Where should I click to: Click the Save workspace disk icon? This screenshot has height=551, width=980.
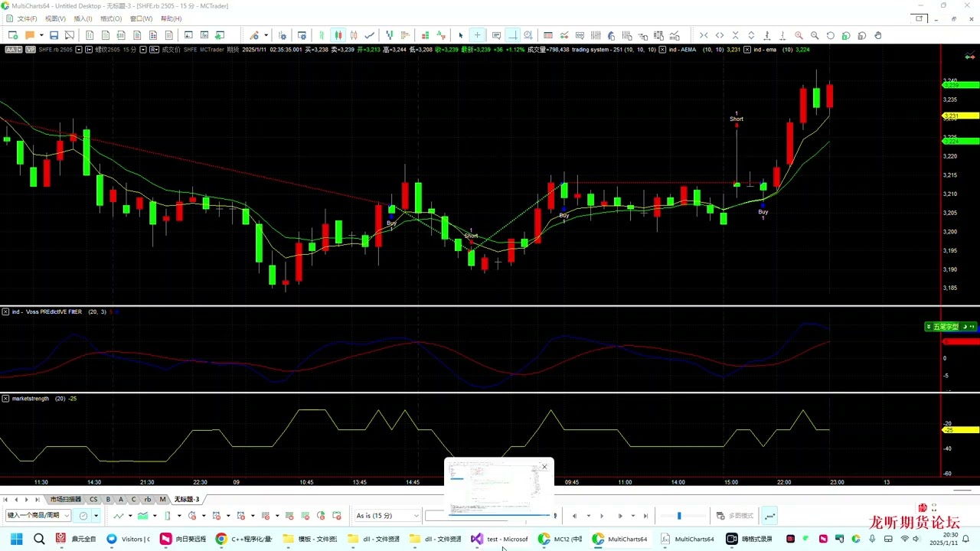pos(54,35)
